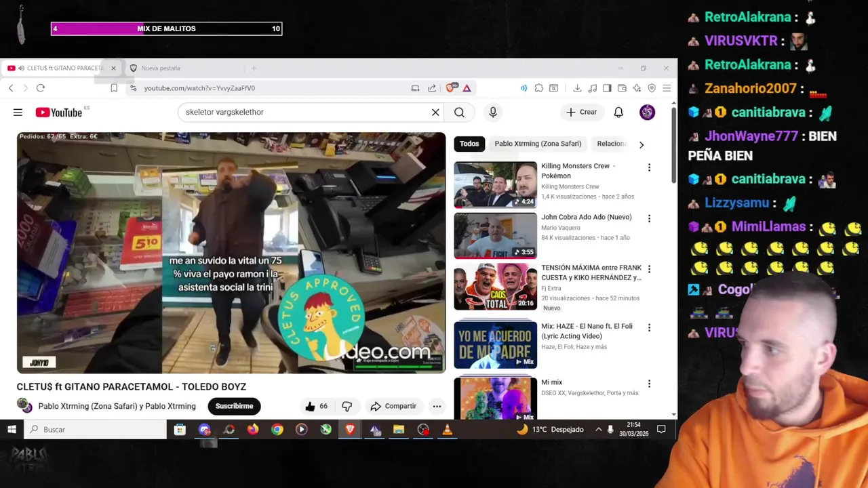Open media control music-note icon
The width and height of the screenshot is (868, 488).
592,88
